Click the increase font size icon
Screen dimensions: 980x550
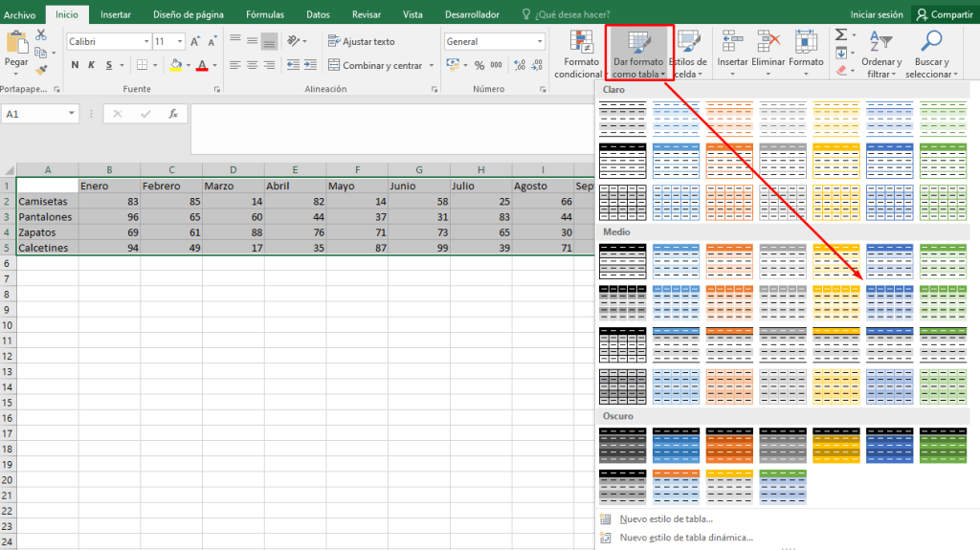tap(196, 41)
